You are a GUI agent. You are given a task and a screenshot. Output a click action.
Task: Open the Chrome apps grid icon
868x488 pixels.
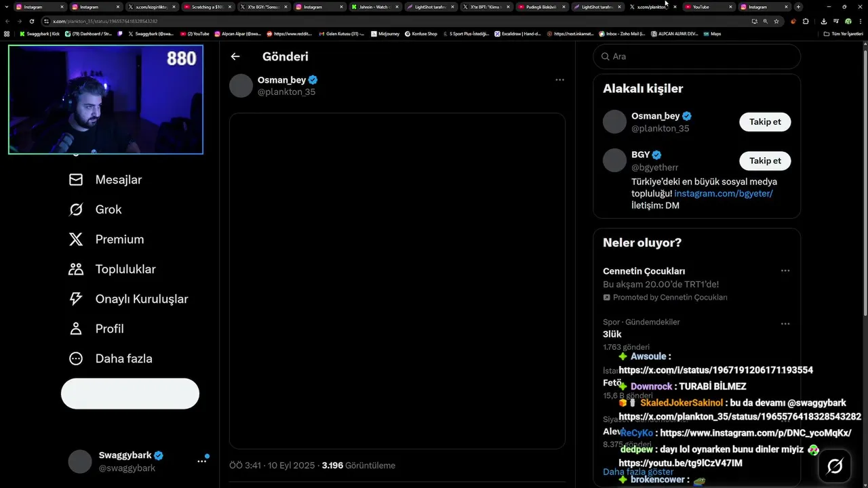pos(7,33)
